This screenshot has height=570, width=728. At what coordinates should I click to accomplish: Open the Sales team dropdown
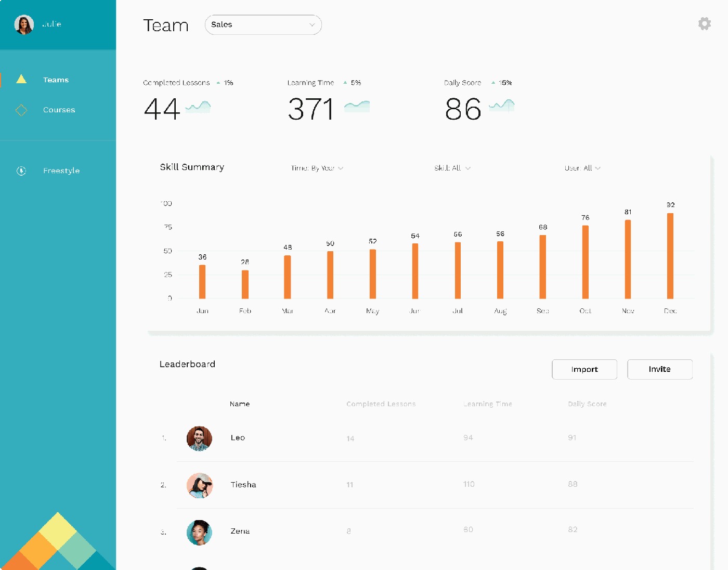[263, 24]
